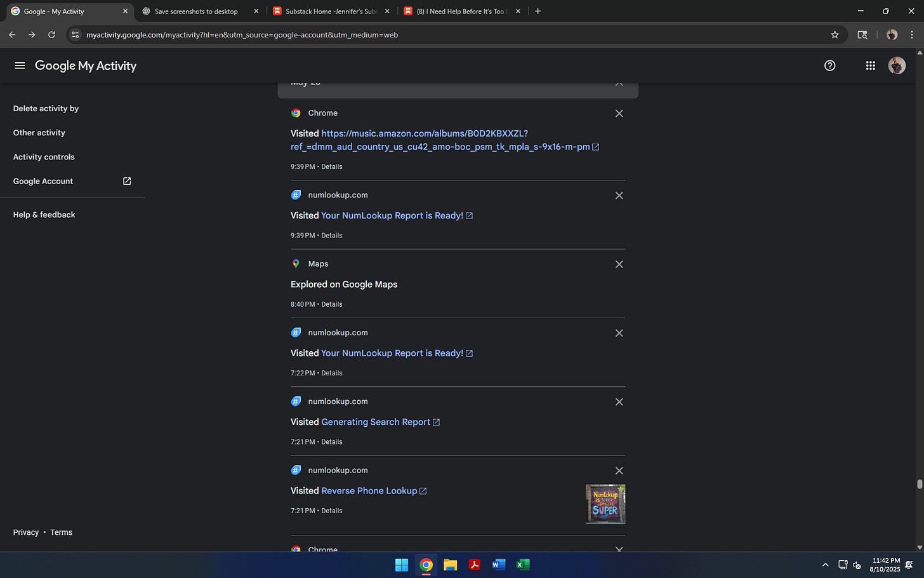
Task: Open the Chrome profile avatar in toolbar
Action: click(x=892, y=35)
